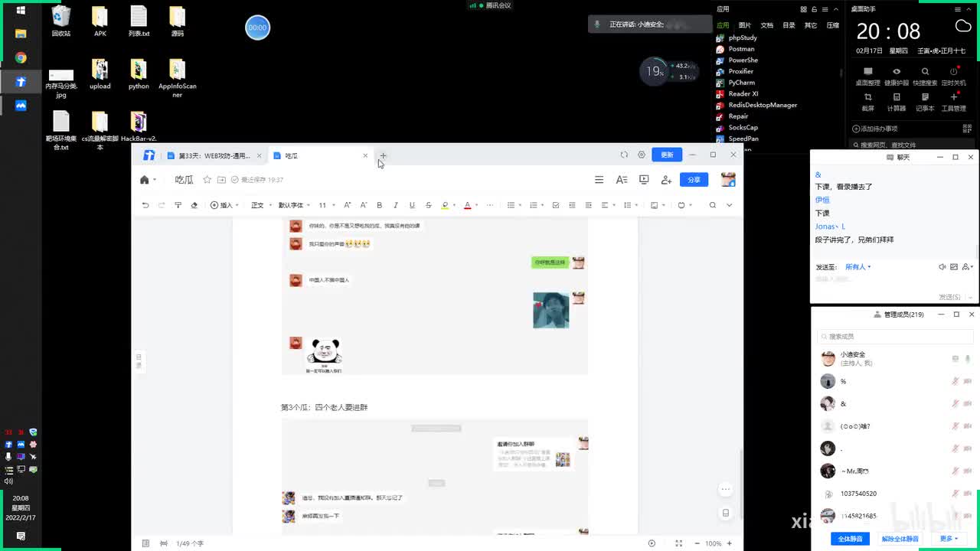Toggle microphone for member %

click(955, 381)
